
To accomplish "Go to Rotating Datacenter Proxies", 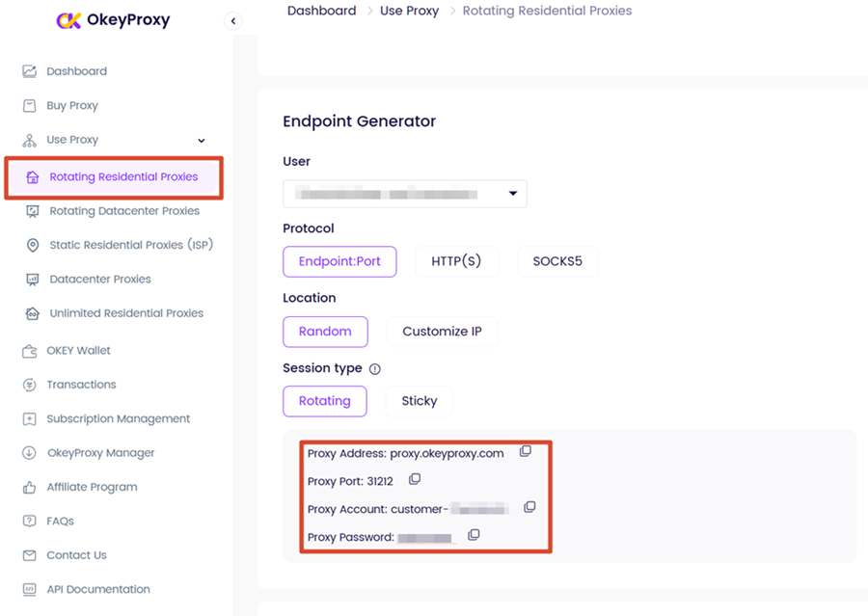I will 124,211.
